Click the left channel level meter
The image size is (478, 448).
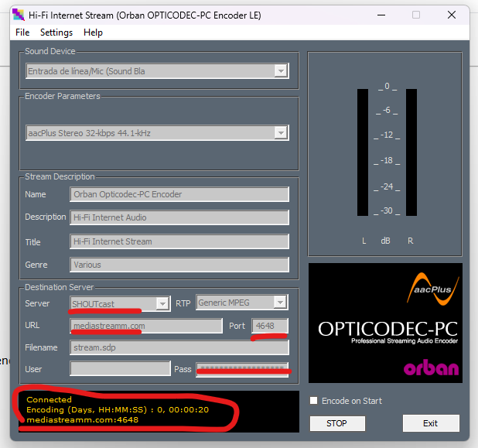(x=363, y=152)
